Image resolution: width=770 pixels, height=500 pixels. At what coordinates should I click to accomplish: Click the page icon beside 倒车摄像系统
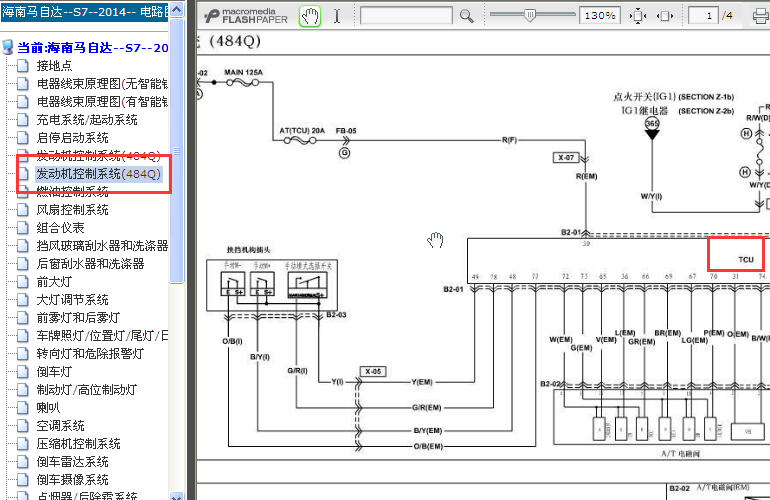coord(23,480)
